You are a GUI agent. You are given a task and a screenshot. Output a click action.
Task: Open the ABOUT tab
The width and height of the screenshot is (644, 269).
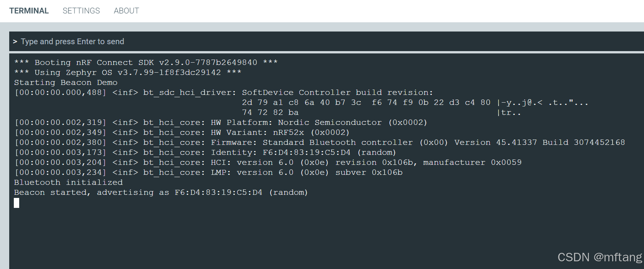126,10
